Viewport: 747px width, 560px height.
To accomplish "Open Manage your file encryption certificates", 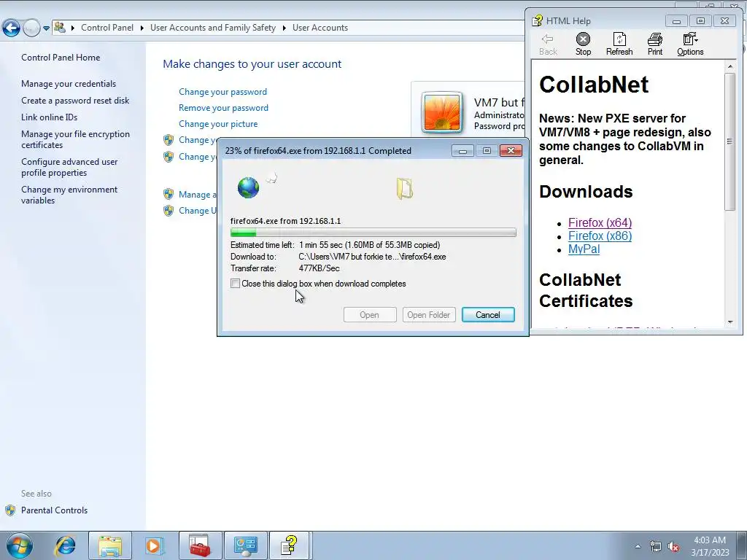I will (x=75, y=139).
